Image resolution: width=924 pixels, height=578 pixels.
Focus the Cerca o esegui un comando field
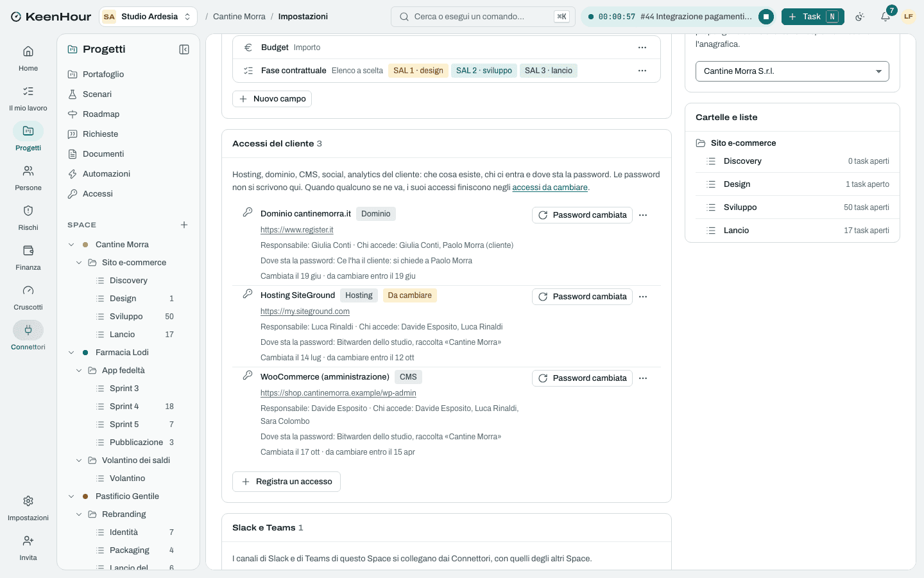[483, 17]
